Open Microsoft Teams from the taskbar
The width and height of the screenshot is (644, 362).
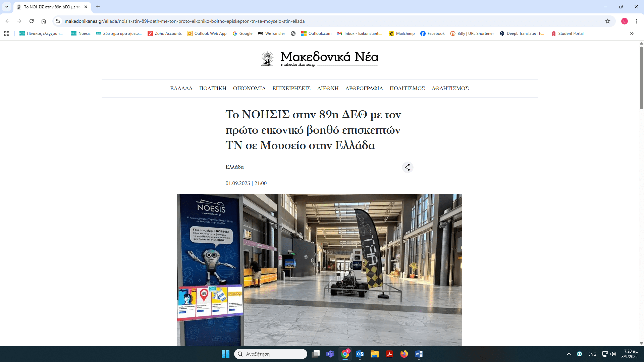[x=330, y=354]
